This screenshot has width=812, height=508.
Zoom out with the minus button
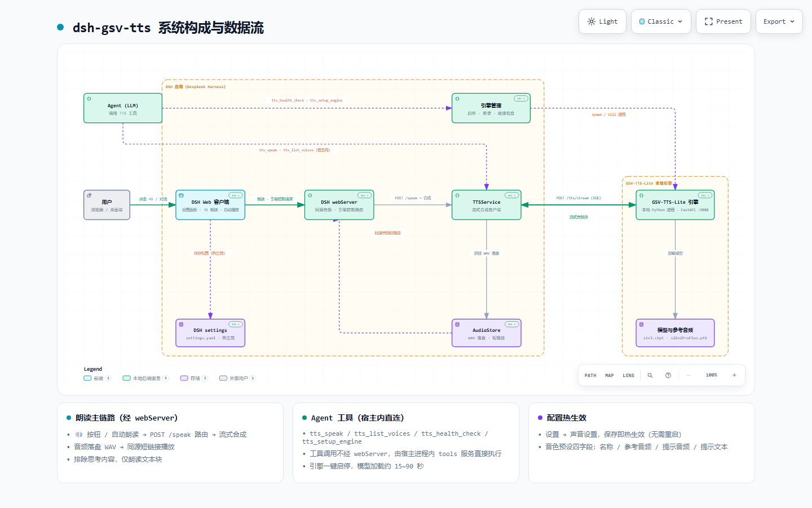[689, 375]
